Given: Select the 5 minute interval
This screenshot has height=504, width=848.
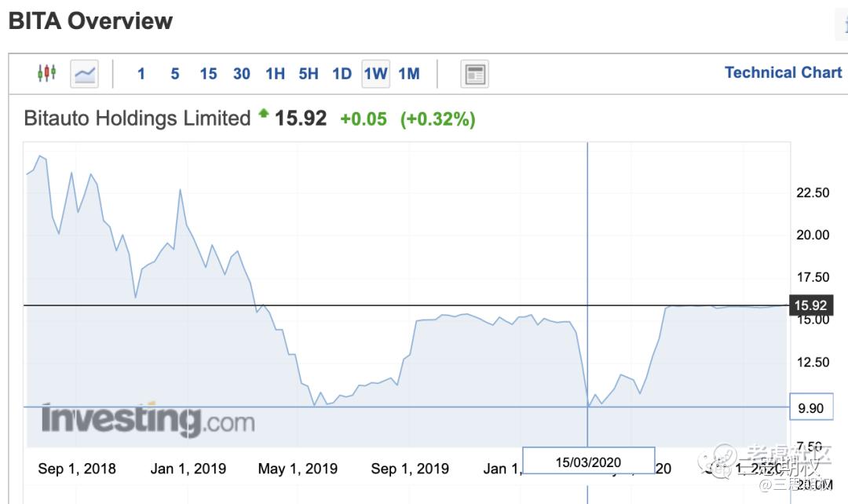Looking at the screenshot, I should click(x=175, y=74).
